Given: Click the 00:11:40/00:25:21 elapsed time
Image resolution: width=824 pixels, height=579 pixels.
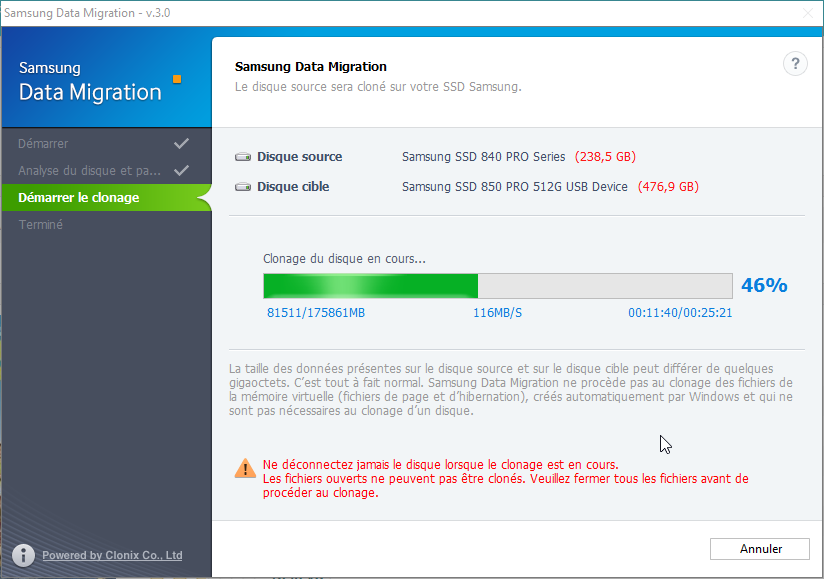Looking at the screenshot, I should click(x=680, y=313).
